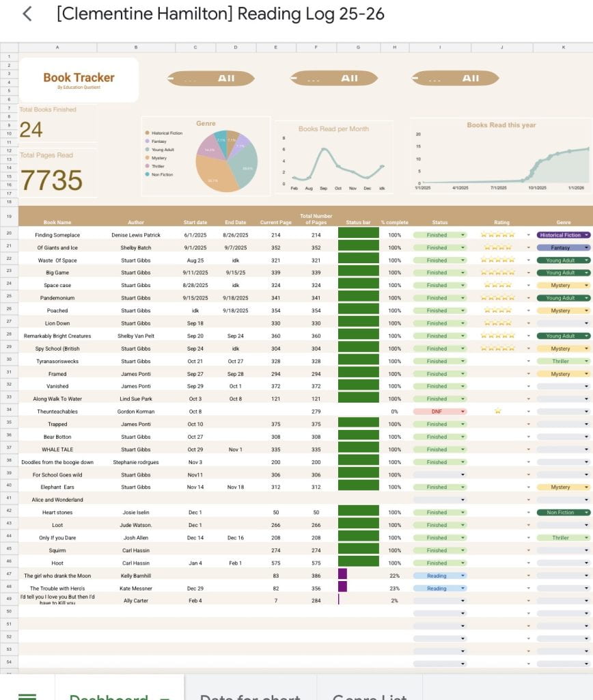
Task: Select the Alice and Wonderland book name cell
Action: coord(57,500)
